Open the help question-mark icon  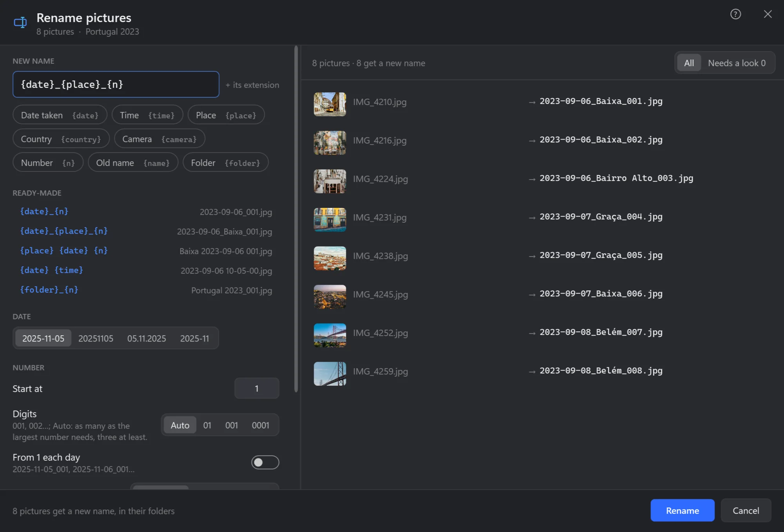tap(735, 14)
